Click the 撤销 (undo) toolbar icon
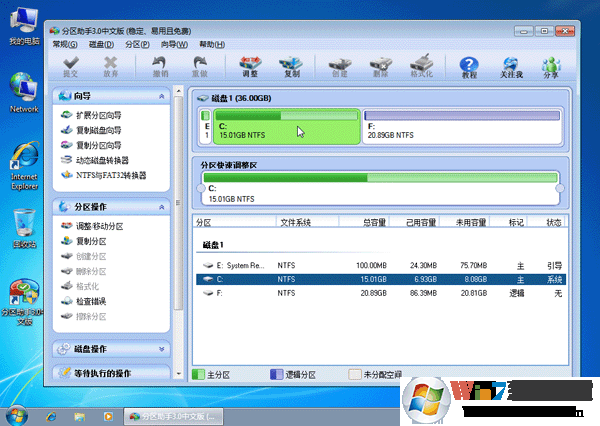Image resolution: width=600 pixels, height=426 pixels. coord(160,67)
